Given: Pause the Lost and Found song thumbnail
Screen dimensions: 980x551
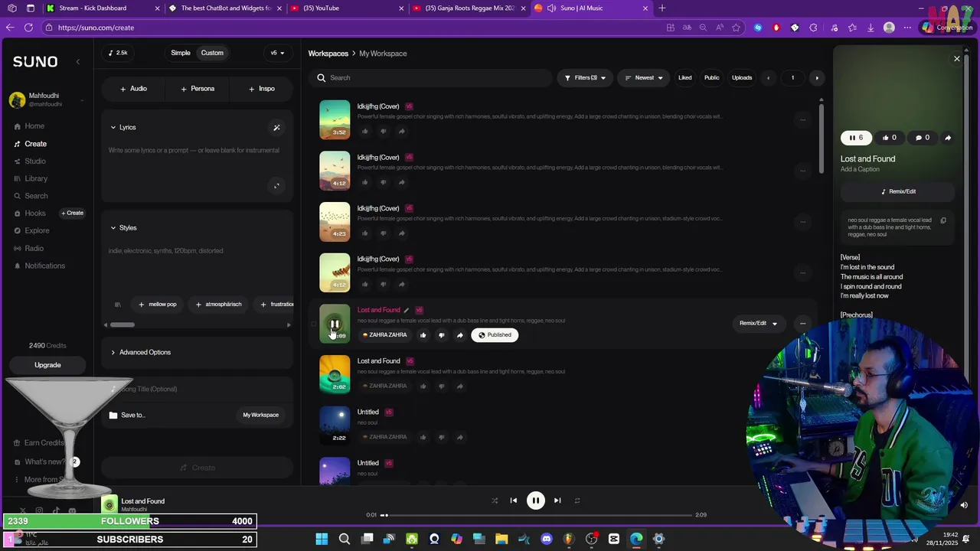Looking at the screenshot, I should tap(335, 324).
